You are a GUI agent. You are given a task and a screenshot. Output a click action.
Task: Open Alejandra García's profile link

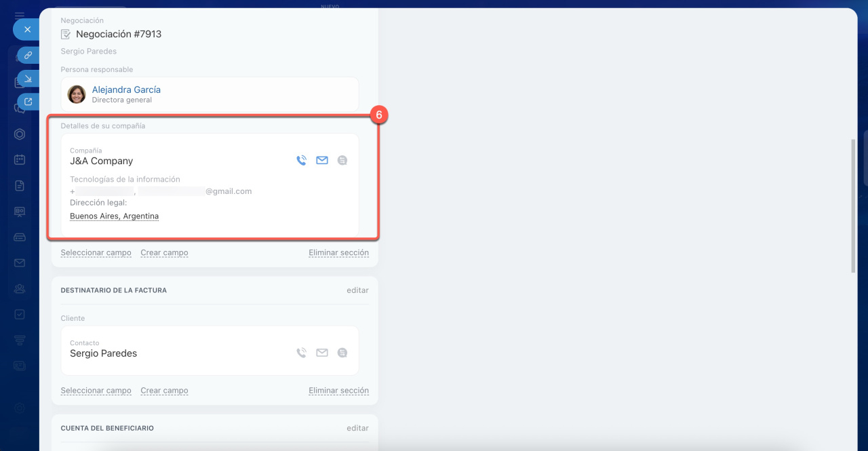[126, 90]
